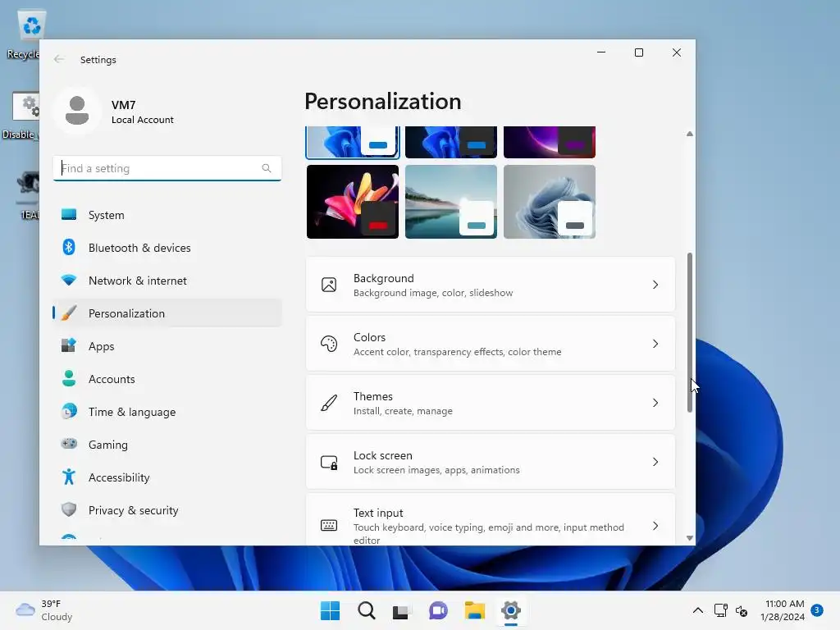Open Accounts settings in sidebar
This screenshot has height=630, width=840.
coord(167,379)
